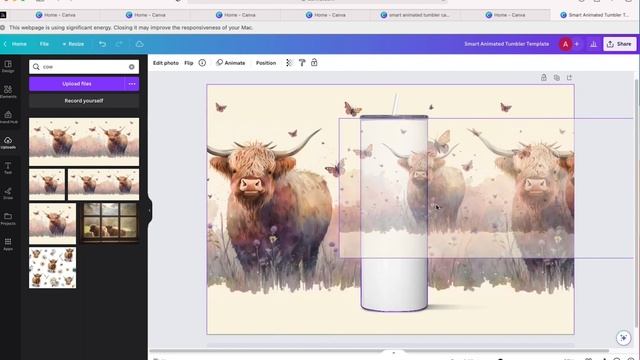Select the seamless cow pattern thumbnail
This screenshot has height=360, width=640.
pyautogui.click(x=53, y=268)
